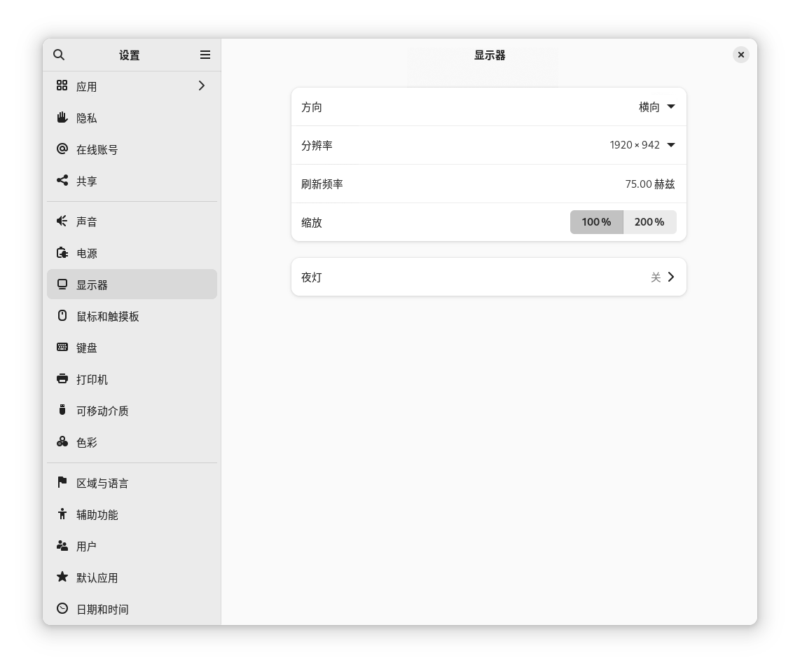Viewport: 800px width, 672px height.
Task: Click the 键盘 keyboard icon
Action: (62, 348)
